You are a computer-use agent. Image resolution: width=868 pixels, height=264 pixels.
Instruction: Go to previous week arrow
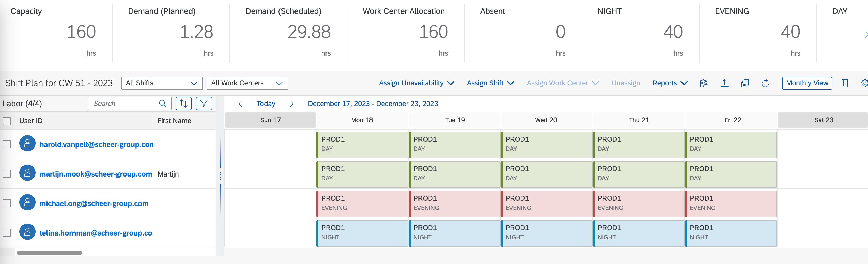coord(240,104)
